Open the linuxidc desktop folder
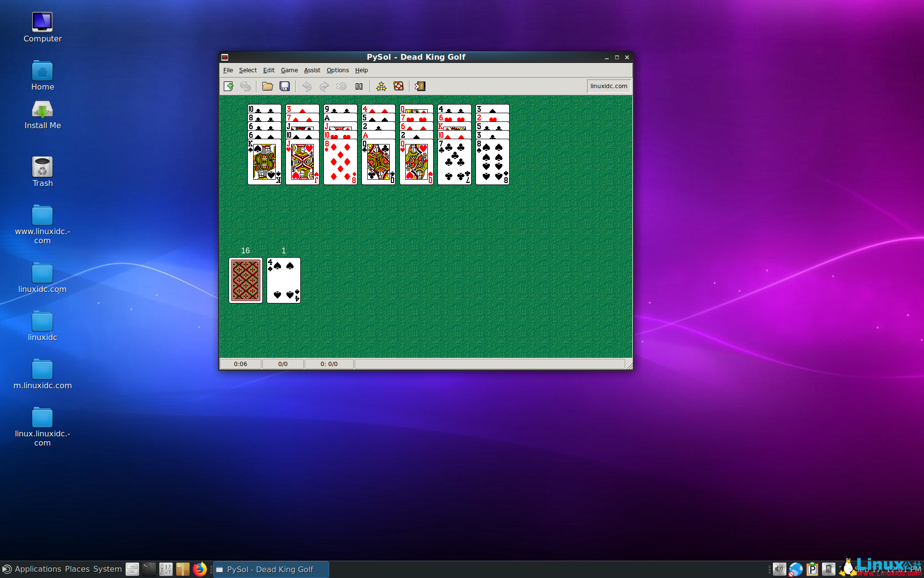The image size is (924, 578). point(42,327)
